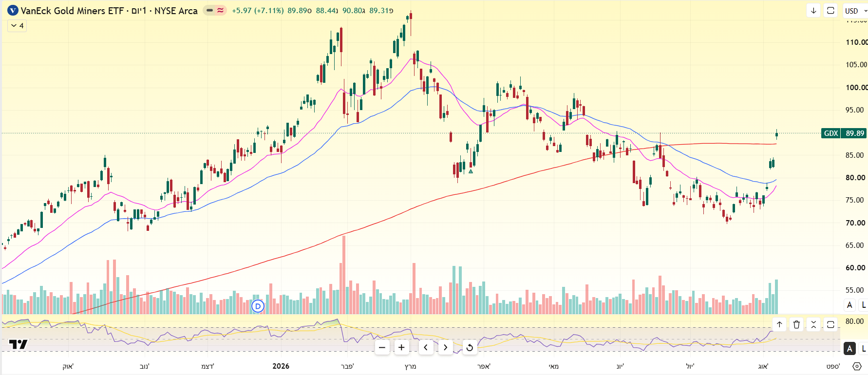The height and width of the screenshot is (375, 868).
Task: Maximize the main price chart pane
Action: pos(831,10)
